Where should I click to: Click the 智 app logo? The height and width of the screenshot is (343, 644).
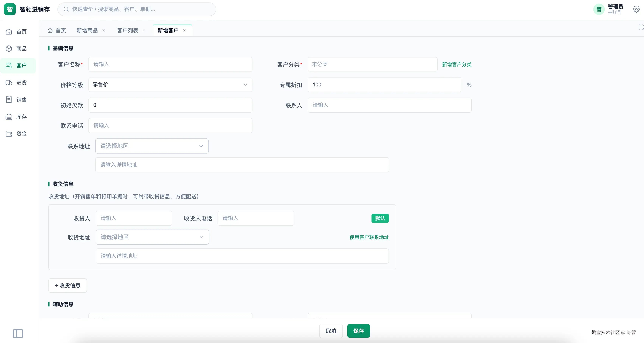coord(10,9)
